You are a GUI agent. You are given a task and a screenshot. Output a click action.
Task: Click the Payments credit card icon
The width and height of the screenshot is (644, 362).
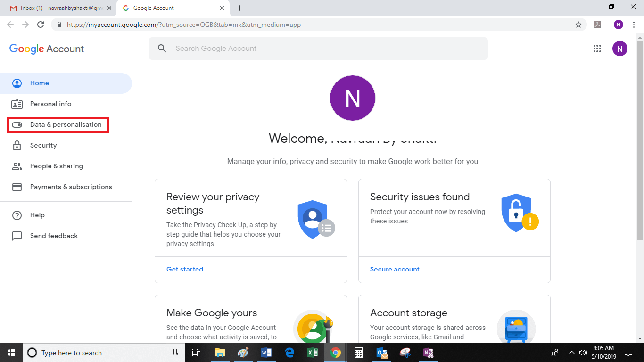coord(17,187)
